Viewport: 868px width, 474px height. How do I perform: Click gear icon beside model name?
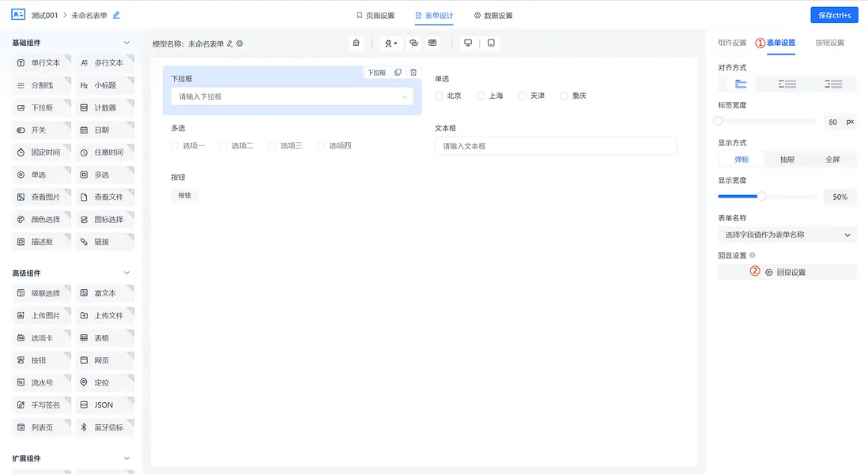tap(240, 43)
